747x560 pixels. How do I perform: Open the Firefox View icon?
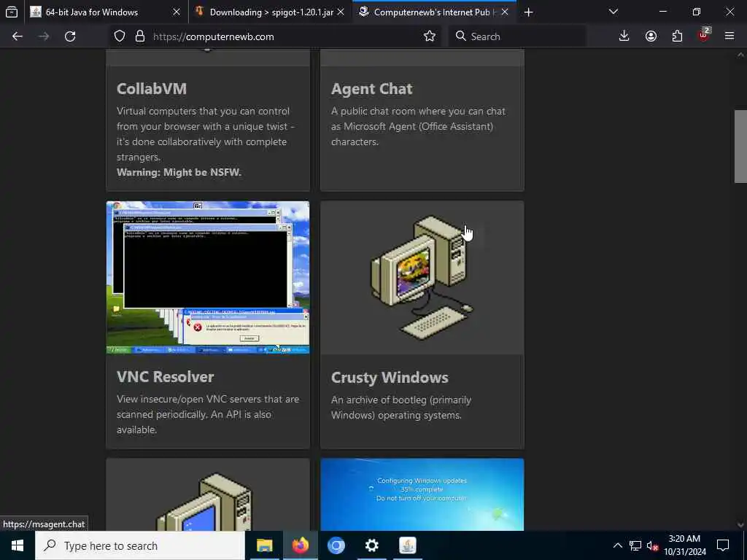(x=12, y=12)
